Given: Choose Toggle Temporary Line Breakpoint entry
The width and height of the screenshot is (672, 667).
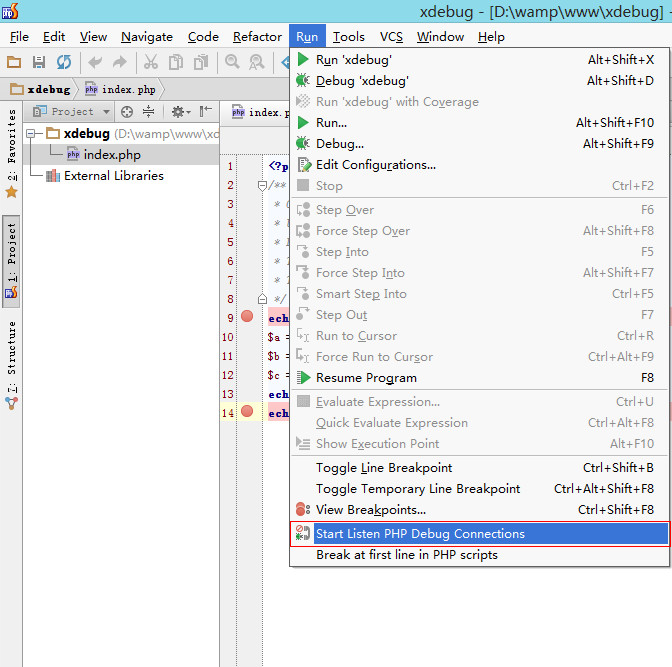Looking at the screenshot, I should click(480, 489).
